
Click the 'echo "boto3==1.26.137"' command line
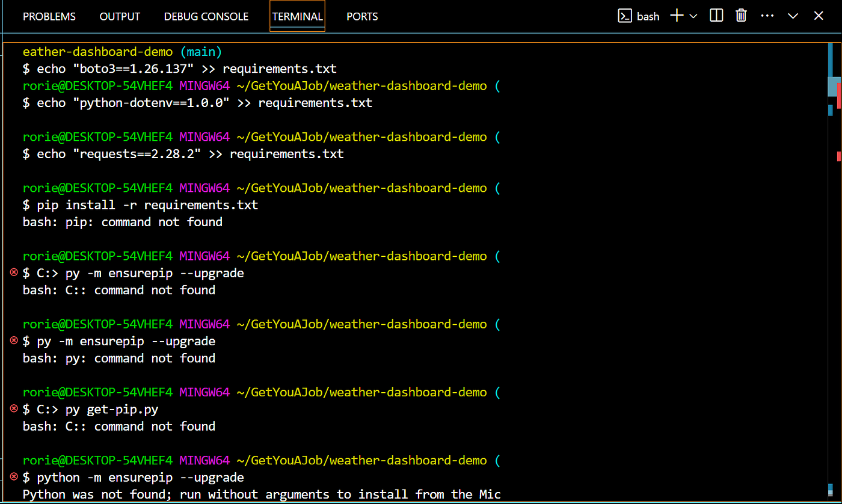pyautogui.click(x=180, y=69)
